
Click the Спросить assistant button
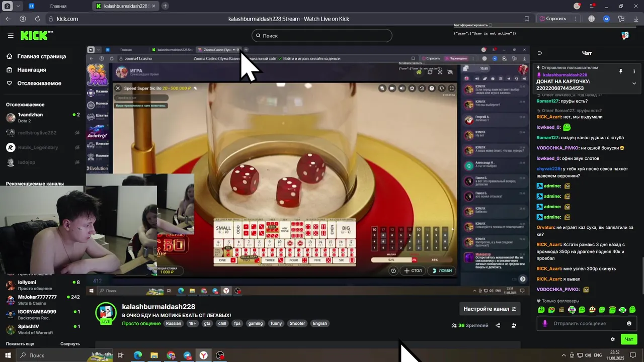coord(553,19)
